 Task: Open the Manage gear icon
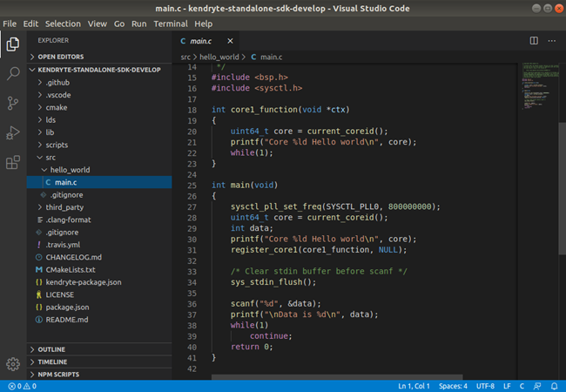pyautogui.click(x=13, y=364)
